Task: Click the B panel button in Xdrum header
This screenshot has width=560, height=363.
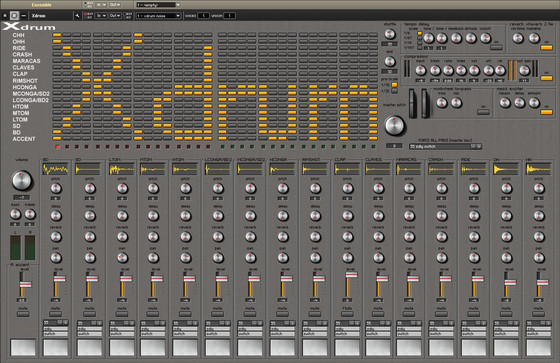Action: point(14,15)
